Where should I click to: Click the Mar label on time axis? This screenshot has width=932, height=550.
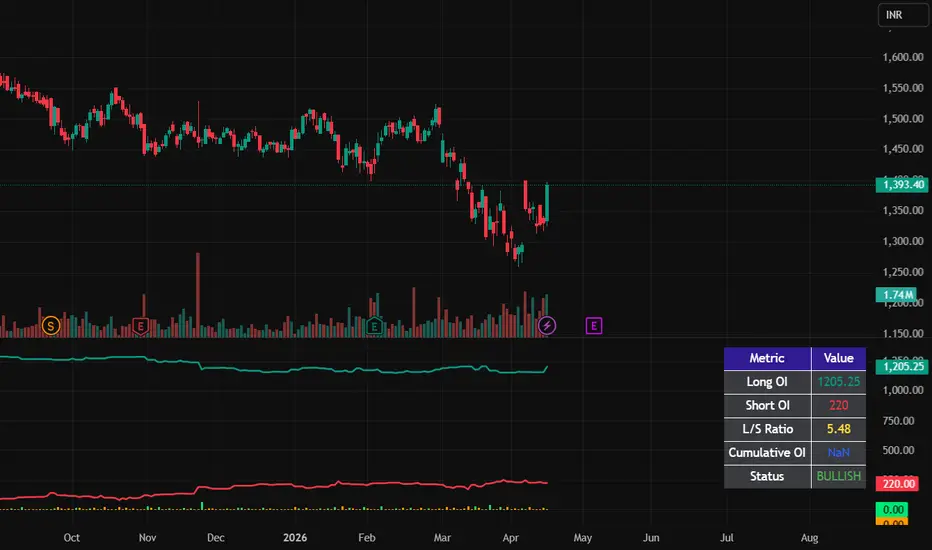tap(442, 538)
